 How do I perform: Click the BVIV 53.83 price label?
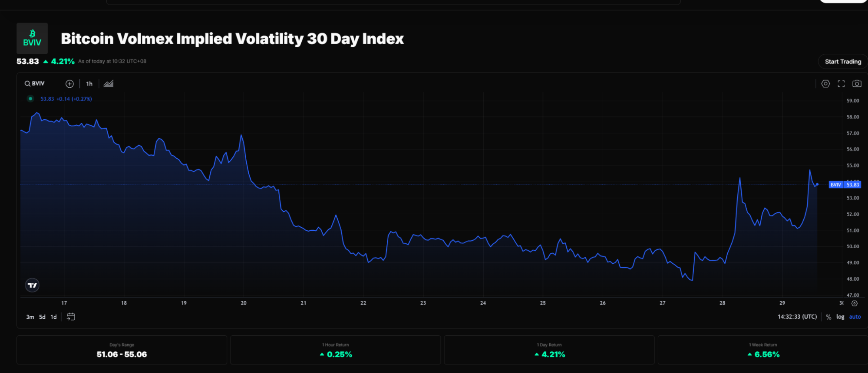tap(845, 185)
